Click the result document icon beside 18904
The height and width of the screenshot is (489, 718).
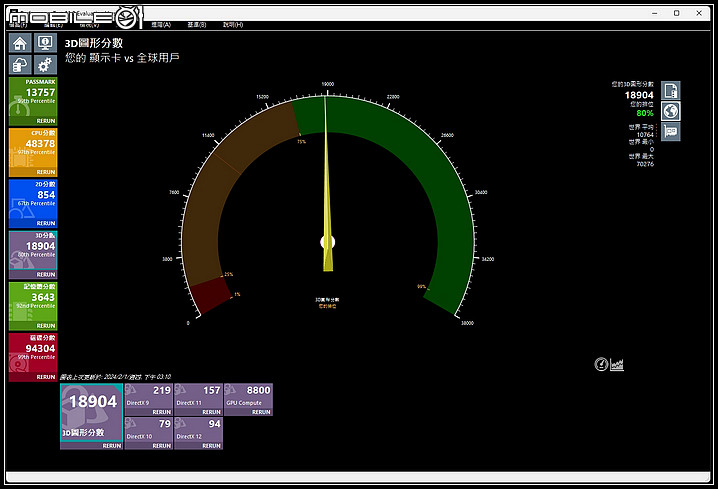click(671, 90)
